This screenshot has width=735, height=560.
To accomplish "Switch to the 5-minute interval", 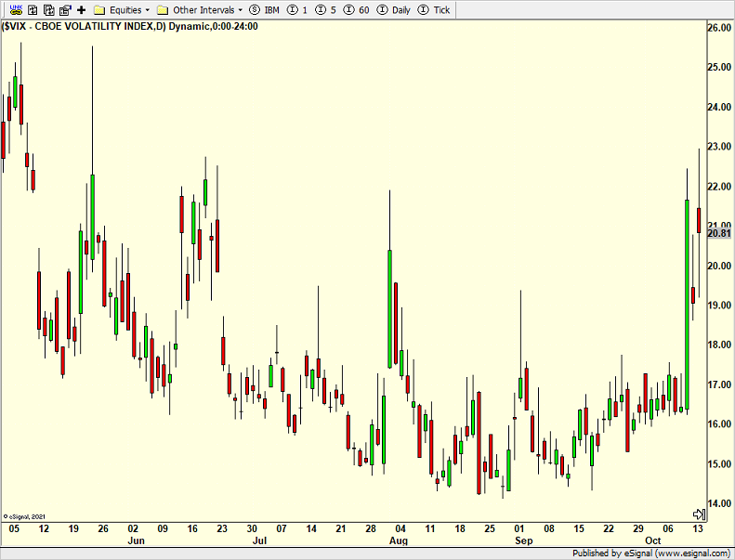I will pyautogui.click(x=326, y=9).
